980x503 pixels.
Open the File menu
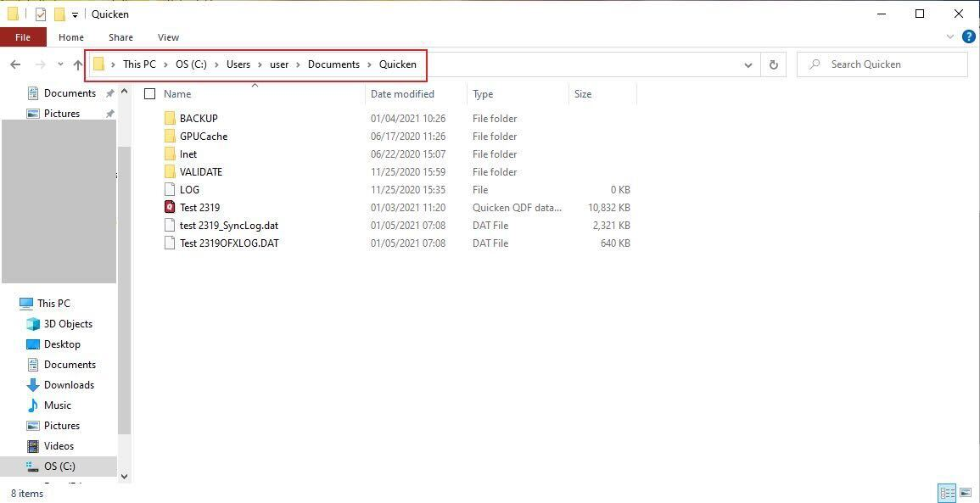pos(23,37)
